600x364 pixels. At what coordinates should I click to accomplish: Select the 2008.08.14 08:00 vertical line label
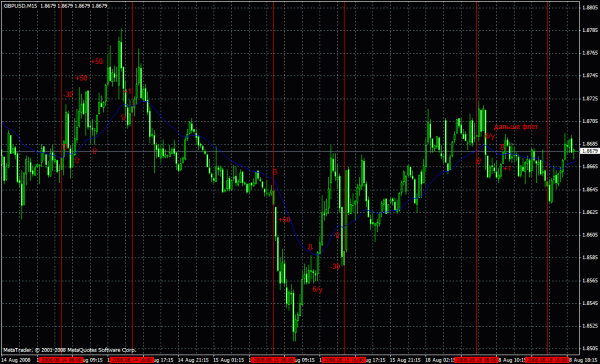pyautogui.click(x=62, y=360)
